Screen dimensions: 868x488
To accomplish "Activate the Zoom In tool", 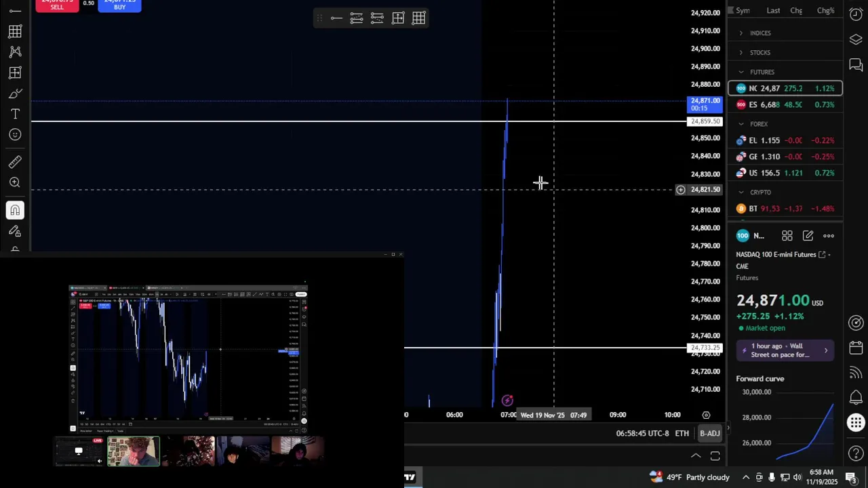I will pyautogui.click(x=15, y=182).
